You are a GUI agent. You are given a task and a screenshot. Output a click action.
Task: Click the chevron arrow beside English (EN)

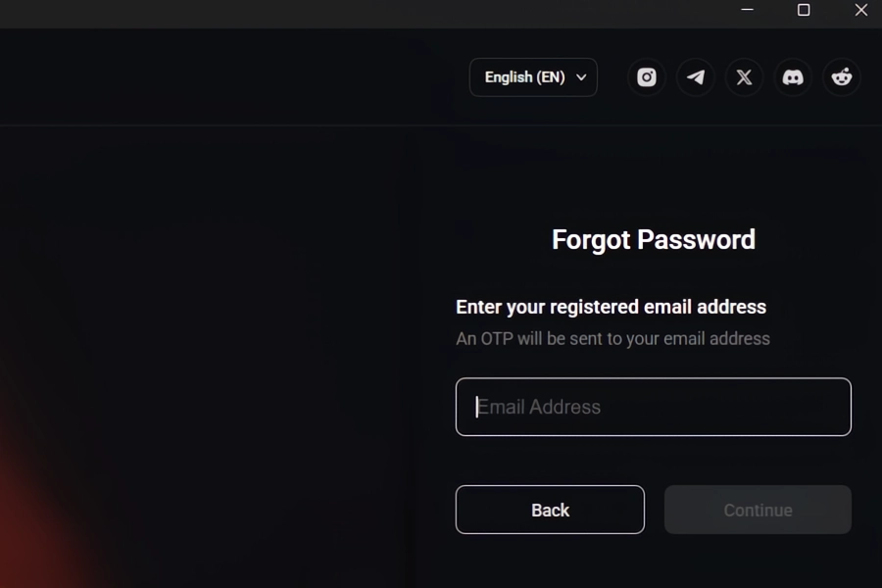coord(581,77)
